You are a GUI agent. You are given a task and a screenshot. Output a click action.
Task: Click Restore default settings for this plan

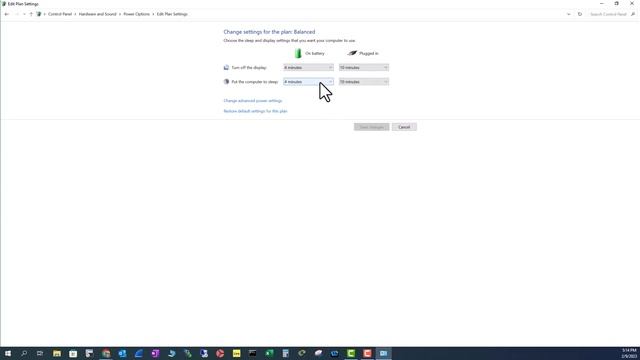(x=255, y=111)
